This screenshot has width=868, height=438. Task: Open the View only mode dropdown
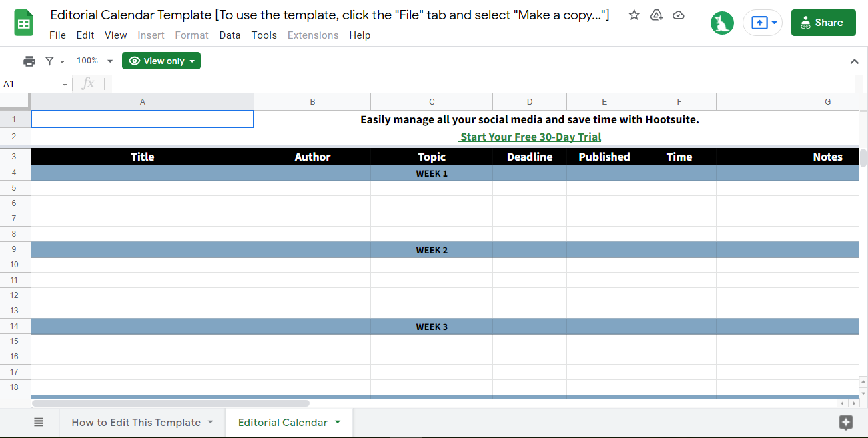pos(161,61)
